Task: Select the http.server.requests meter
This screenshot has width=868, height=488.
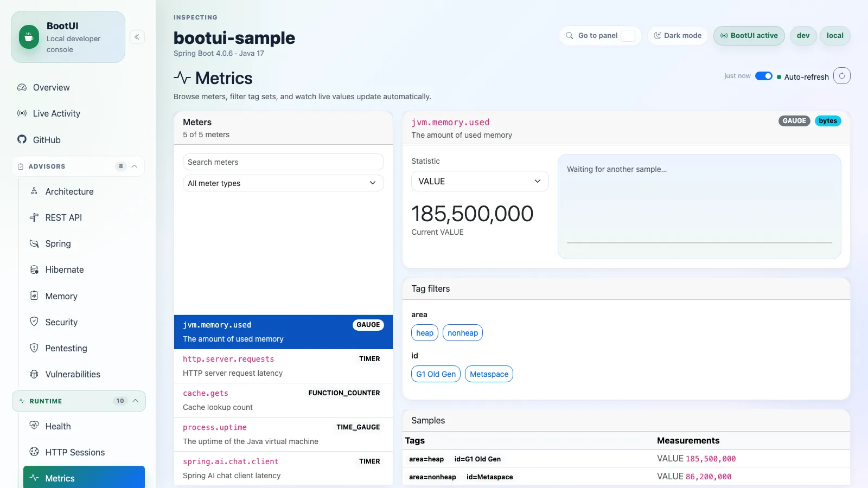Action: pyautogui.click(x=283, y=366)
